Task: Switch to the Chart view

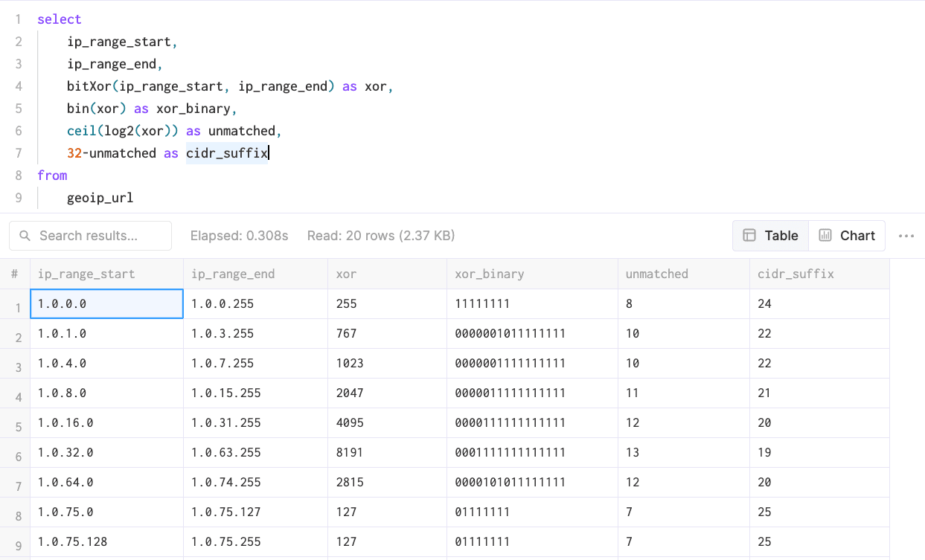Action: pyautogui.click(x=847, y=236)
